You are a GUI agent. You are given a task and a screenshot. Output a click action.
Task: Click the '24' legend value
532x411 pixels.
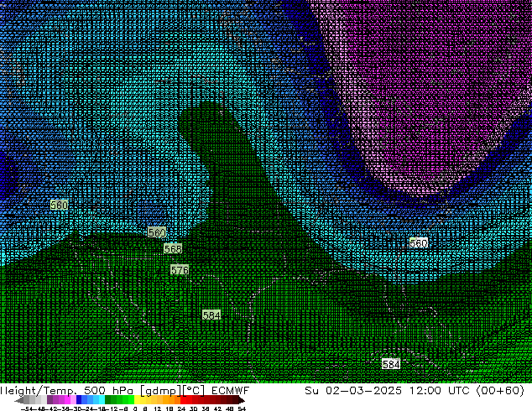[181, 408]
